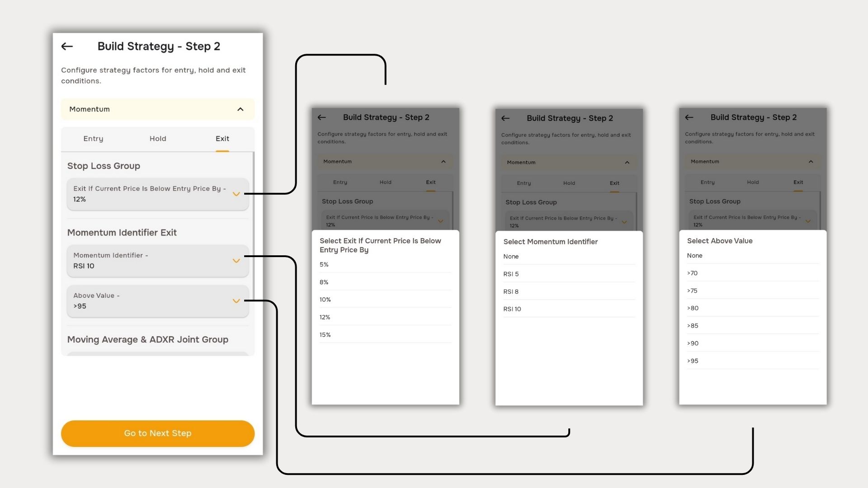Click dimmed 12% dropdown behind stop loss sheet

[x=385, y=221]
